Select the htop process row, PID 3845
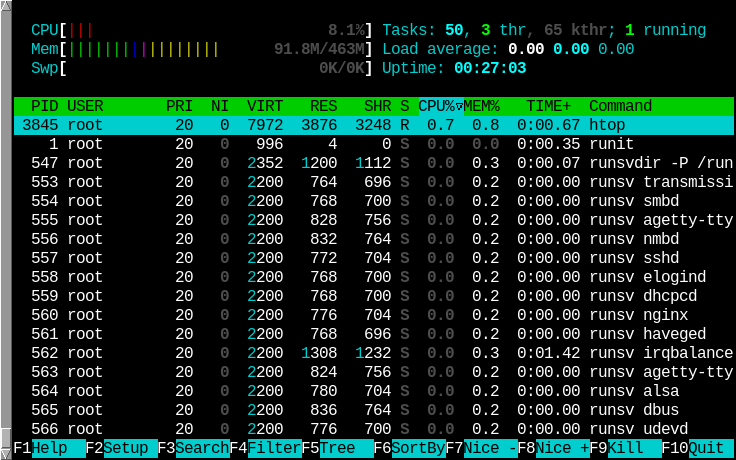The image size is (736, 460). pos(374,125)
